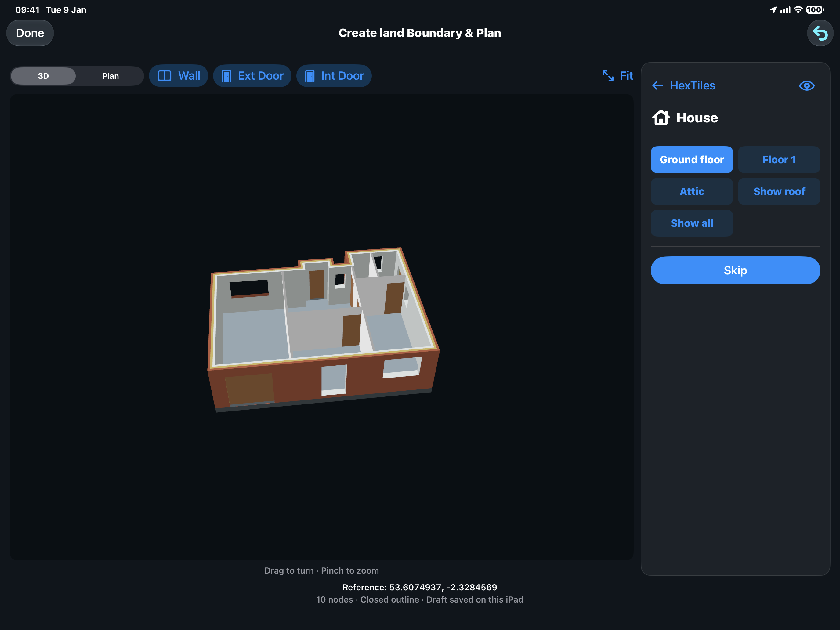Toggle the eye visibility icon in HexTiles panel
Image resolution: width=840 pixels, height=630 pixels.
[807, 86]
